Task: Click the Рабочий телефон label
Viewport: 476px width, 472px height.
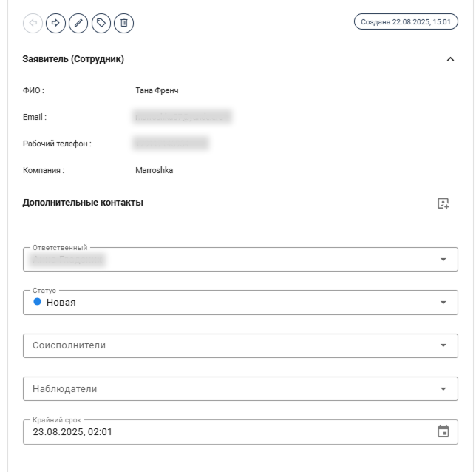Action: pos(57,144)
